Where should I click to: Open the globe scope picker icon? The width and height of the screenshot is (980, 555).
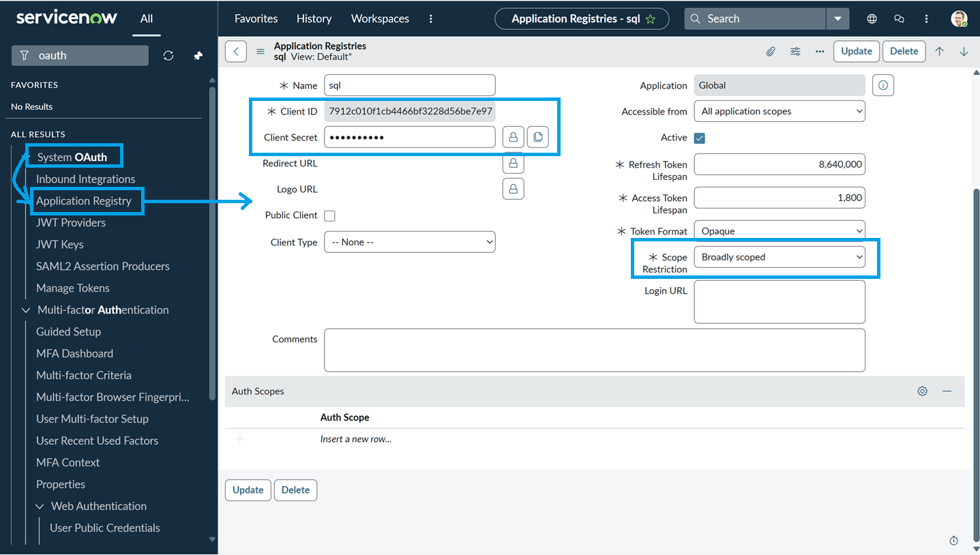[872, 19]
